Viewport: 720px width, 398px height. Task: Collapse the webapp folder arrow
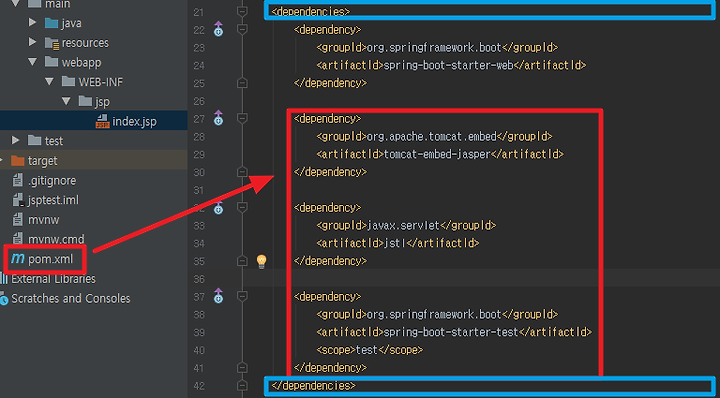pyautogui.click(x=32, y=62)
